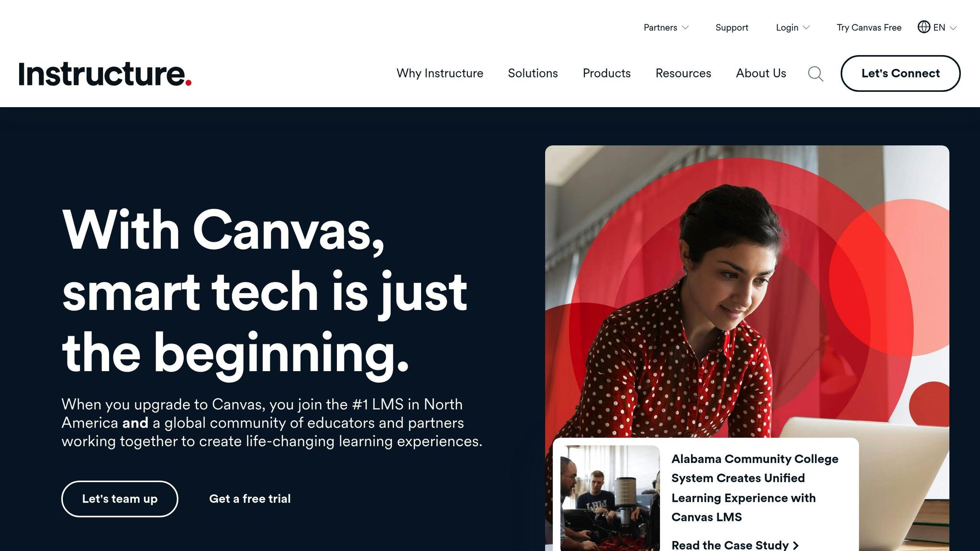The width and height of the screenshot is (980, 551).
Task: Click the Let's team up button
Action: pos(120,498)
